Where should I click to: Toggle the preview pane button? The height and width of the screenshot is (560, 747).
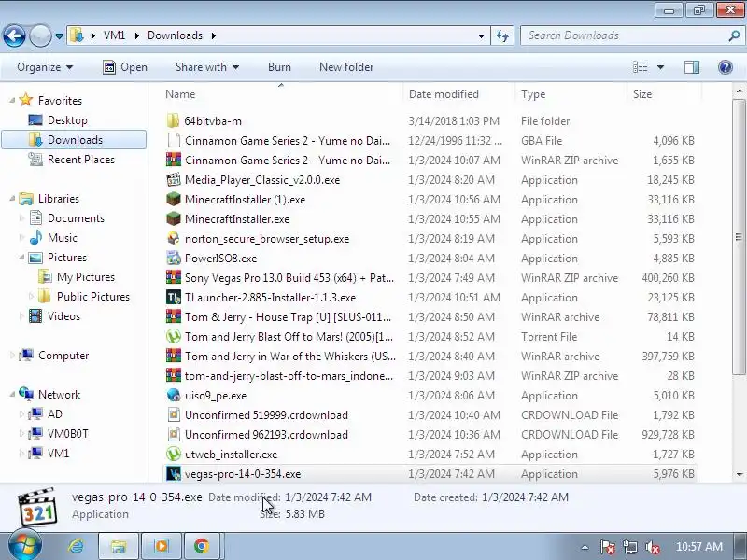pos(692,67)
